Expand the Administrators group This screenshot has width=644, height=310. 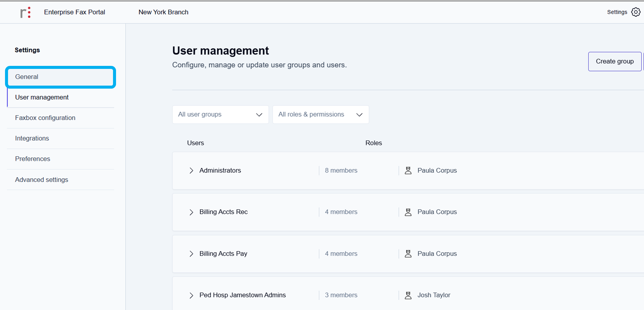191,171
